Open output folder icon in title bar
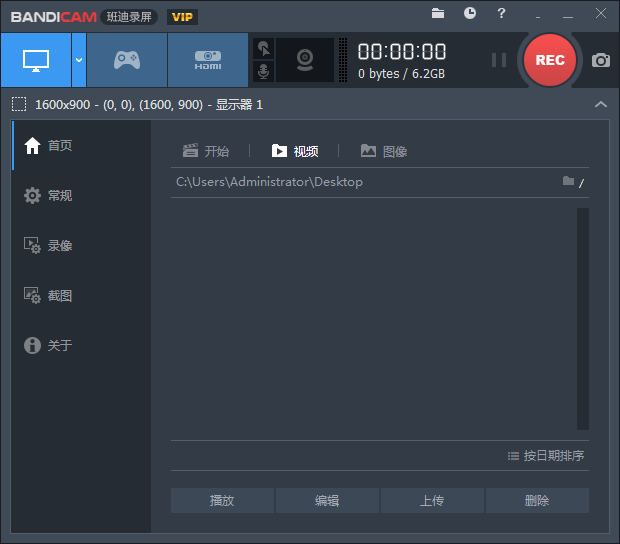Image resolution: width=620 pixels, height=544 pixels. [x=438, y=13]
